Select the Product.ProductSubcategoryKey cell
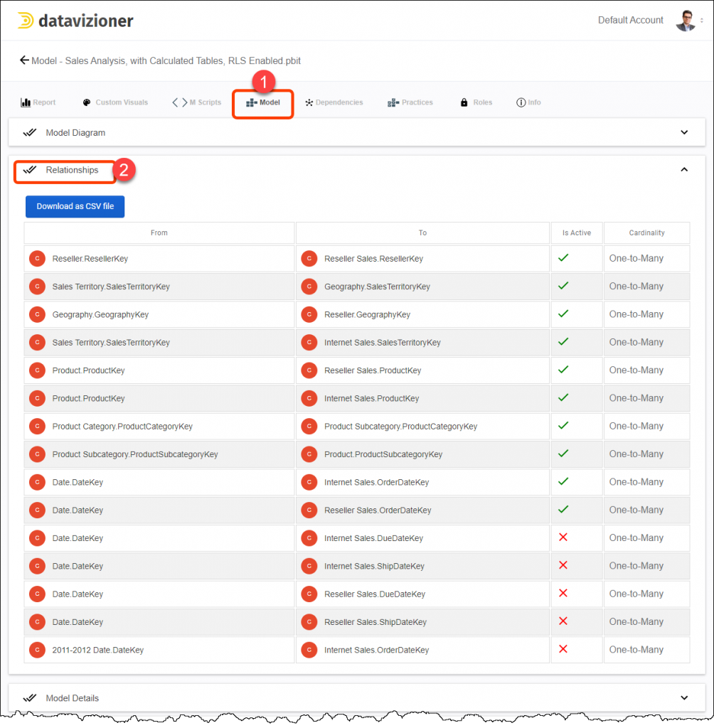714x728 pixels. 422,454
